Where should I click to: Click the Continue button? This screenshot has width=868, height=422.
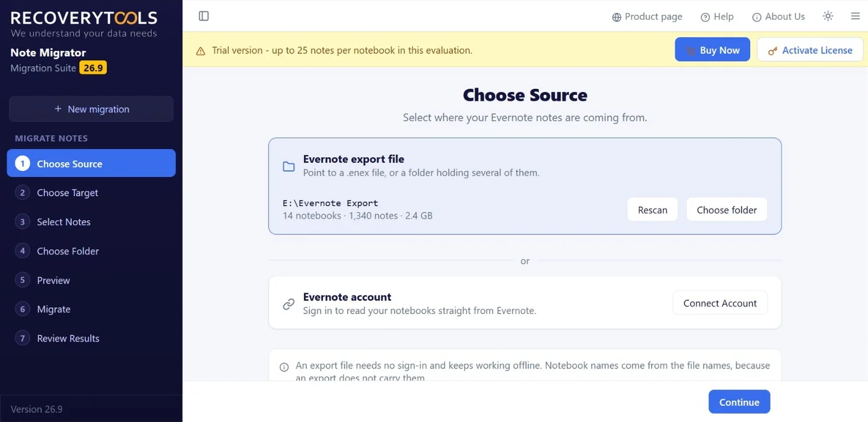click(739, 402)
